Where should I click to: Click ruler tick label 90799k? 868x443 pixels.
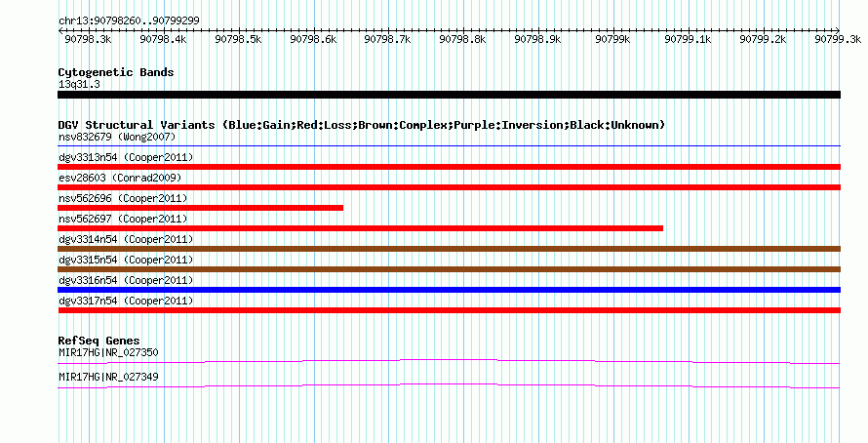(612, 39)
